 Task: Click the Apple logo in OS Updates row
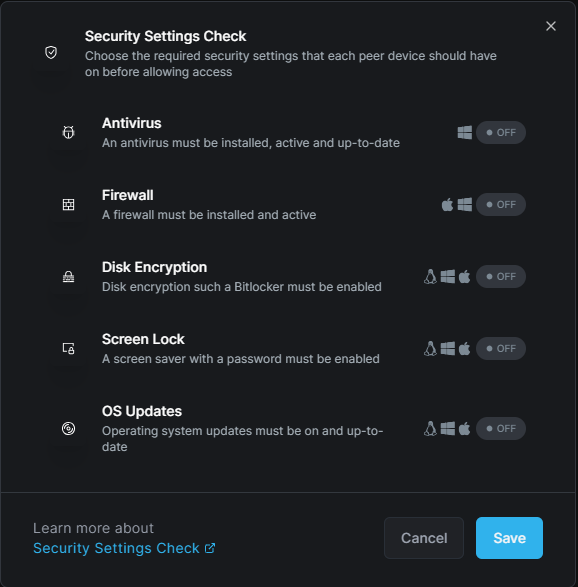coord(464,428)
